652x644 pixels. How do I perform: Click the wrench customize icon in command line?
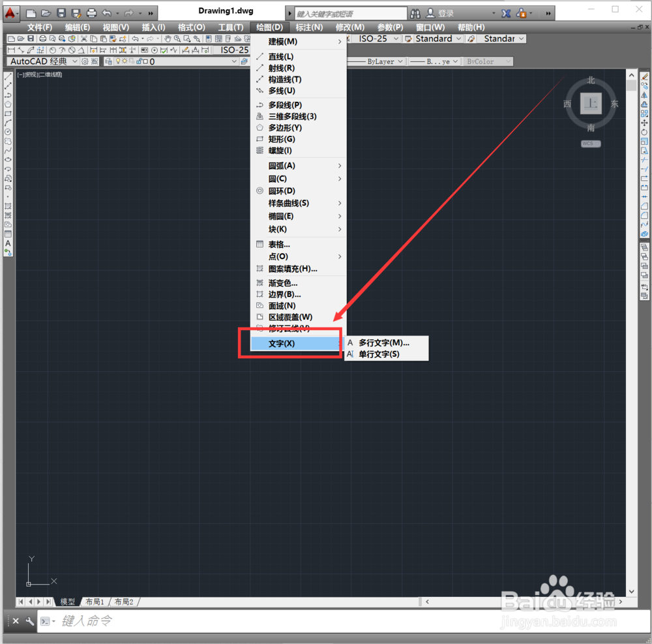tap(29, 621)
